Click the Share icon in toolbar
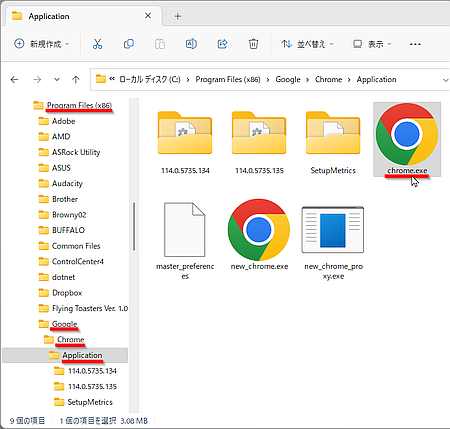The height and width of the screenshot is (429, 450). click(x=222, y=44)
